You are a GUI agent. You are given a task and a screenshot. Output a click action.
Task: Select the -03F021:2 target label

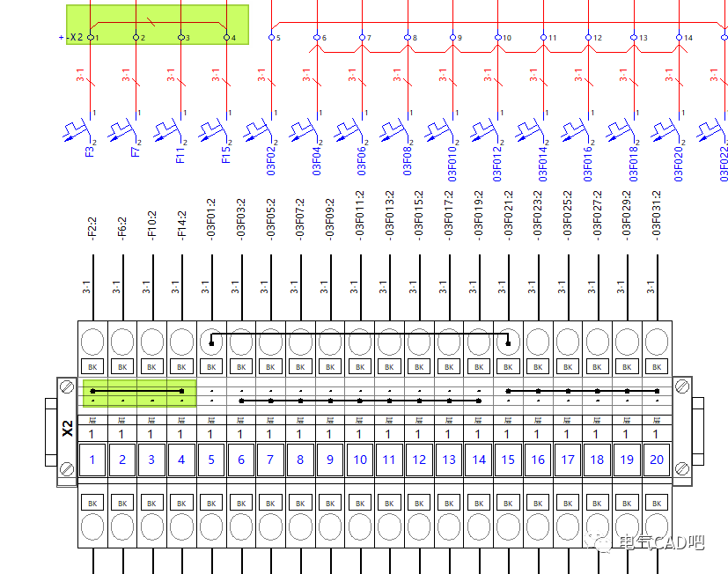508,216
